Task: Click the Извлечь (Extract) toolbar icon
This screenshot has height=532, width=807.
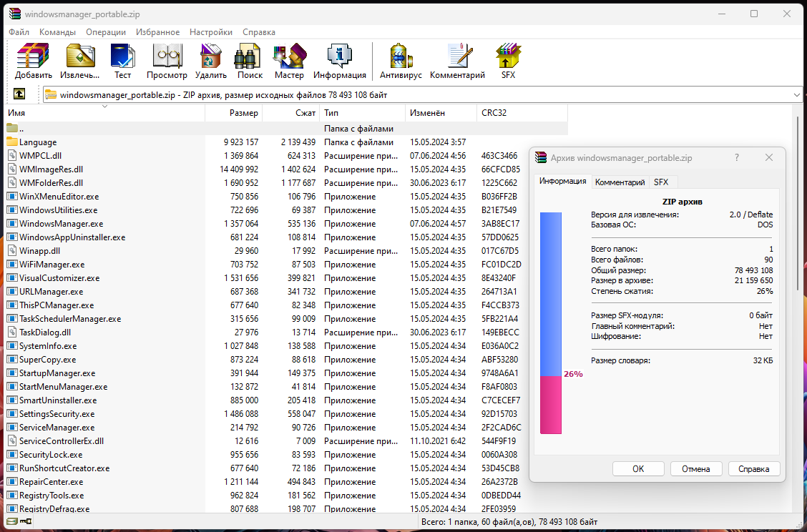Action: click(x=79, y=61)
